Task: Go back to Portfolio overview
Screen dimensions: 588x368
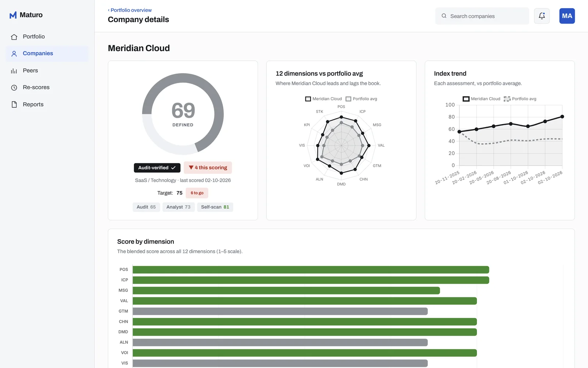Action: coord(130,10)
